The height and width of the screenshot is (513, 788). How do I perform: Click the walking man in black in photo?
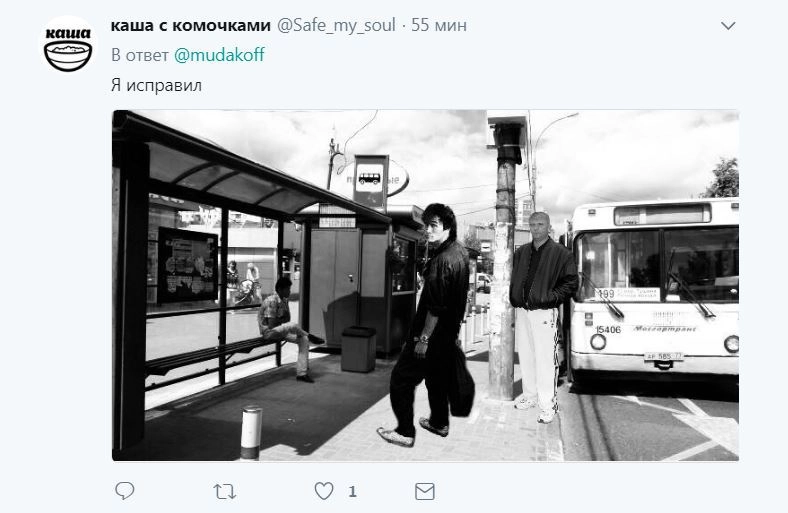(430, 325)
